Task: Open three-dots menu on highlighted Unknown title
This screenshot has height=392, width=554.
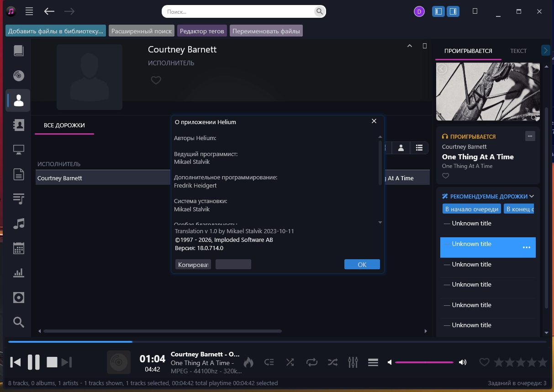Action: tap(526, 247)
